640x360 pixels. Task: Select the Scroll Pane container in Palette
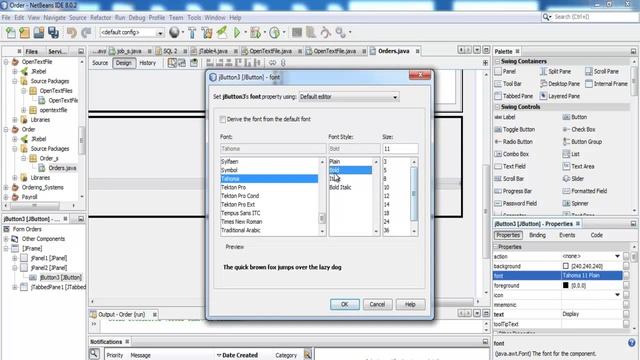602,71
